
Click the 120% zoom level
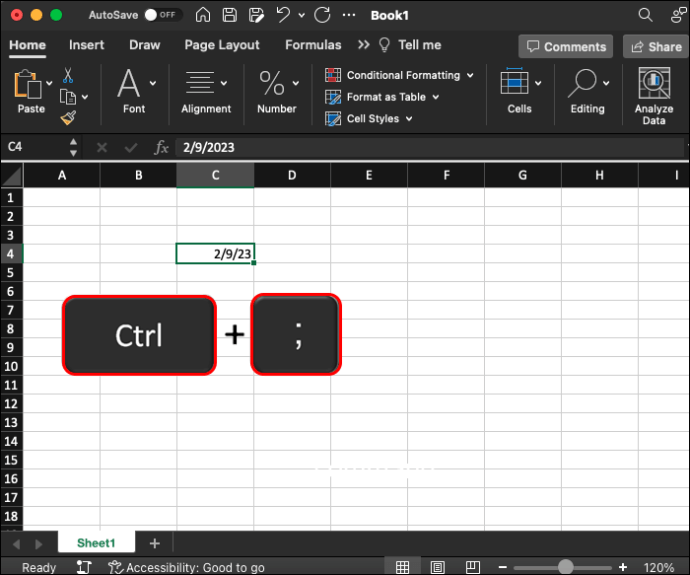click(x=659, y=568)
